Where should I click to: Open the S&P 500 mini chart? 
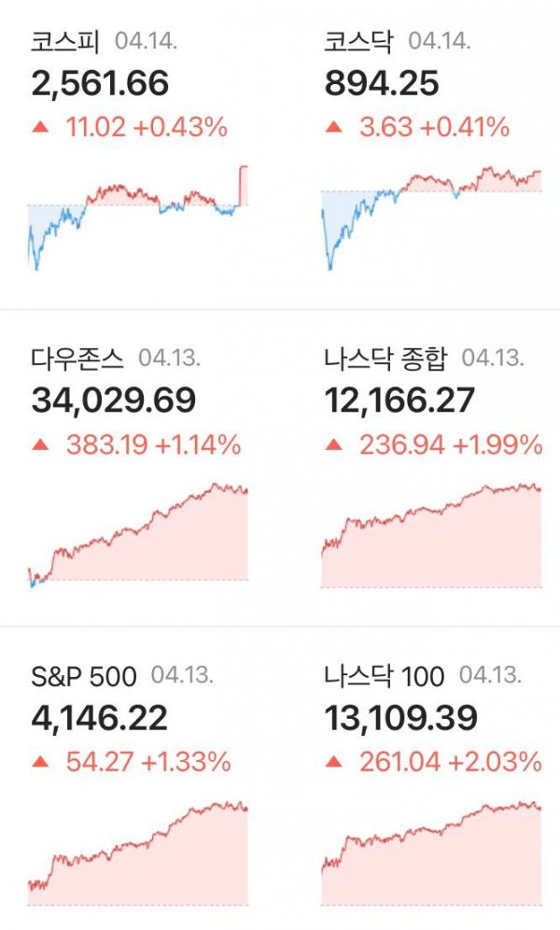138,852
